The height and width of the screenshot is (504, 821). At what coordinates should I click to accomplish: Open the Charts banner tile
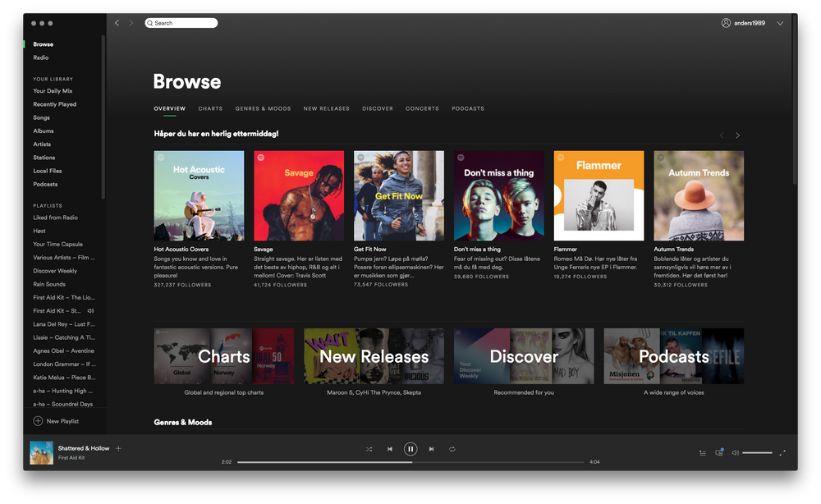[224, 356]
